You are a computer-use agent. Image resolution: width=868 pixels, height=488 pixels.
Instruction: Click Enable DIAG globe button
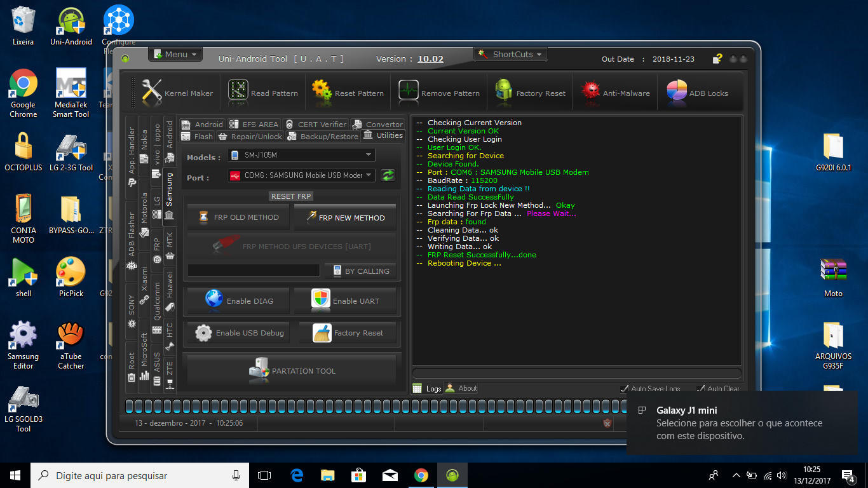coord(238,301)
